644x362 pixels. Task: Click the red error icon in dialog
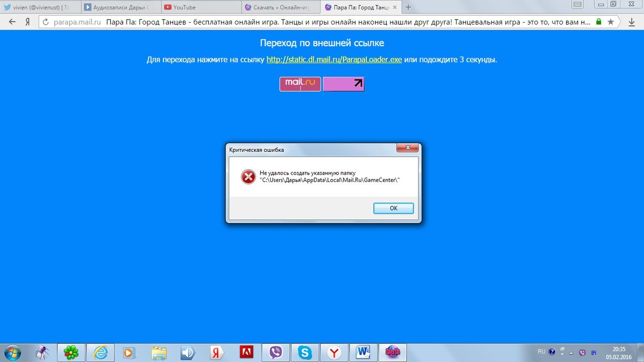tap(249, 176)
